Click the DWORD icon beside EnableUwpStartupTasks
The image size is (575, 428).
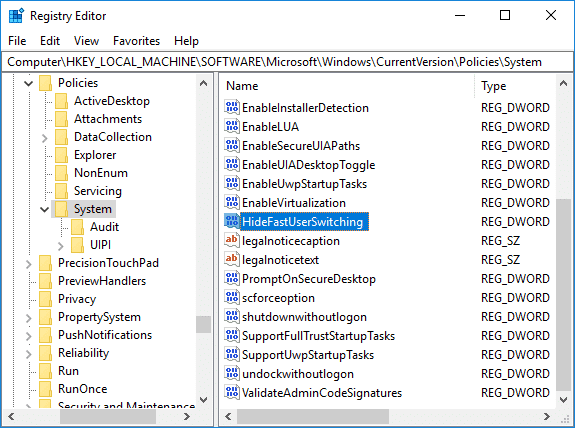231,184
